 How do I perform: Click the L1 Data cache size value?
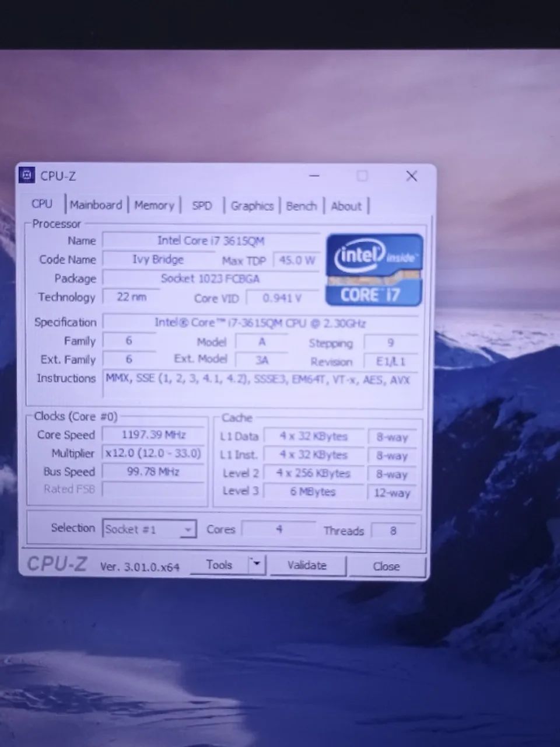pos(314,437)
